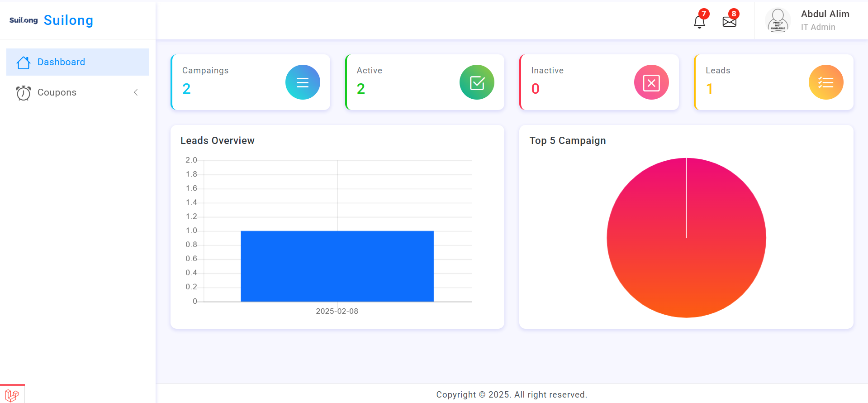
Task: Click the alarm clock icon beside Coupons
Action: [23, 93]
